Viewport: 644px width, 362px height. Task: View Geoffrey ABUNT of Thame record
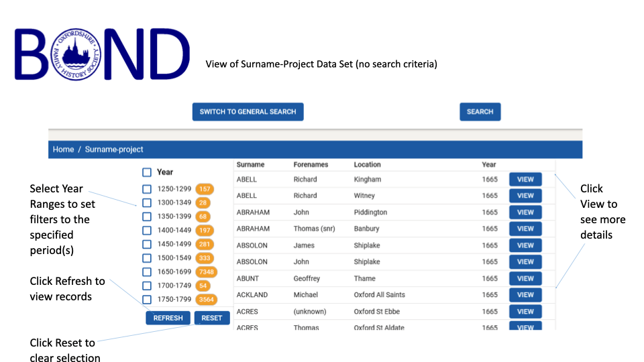pyautogui.click(x=525, y=278)
